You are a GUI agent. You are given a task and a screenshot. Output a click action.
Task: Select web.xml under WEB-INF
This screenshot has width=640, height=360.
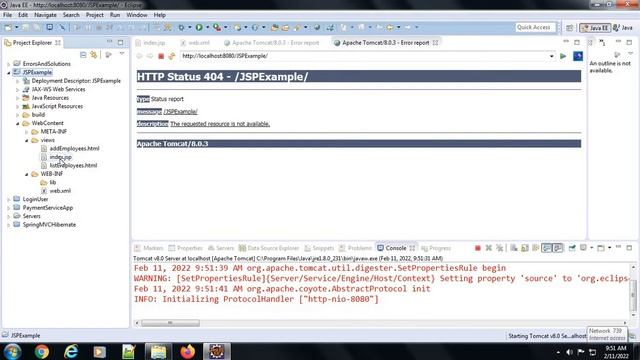coord(60,191)
